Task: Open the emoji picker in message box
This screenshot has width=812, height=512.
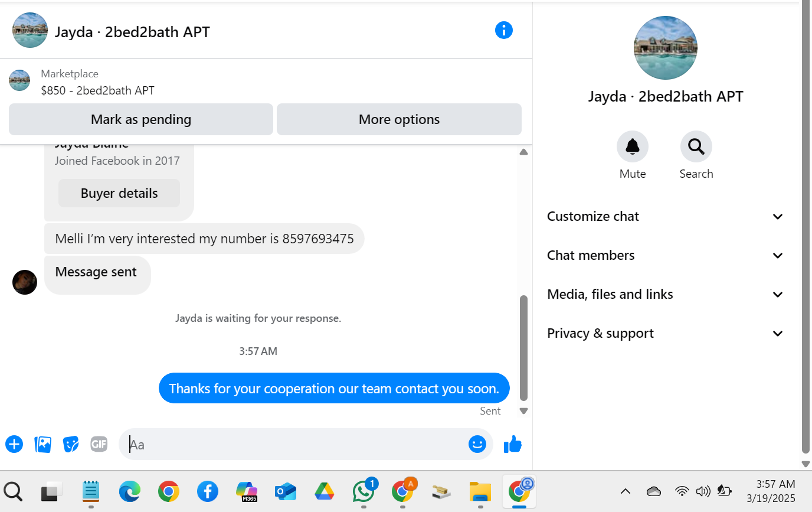Action: tap(477, 444)
